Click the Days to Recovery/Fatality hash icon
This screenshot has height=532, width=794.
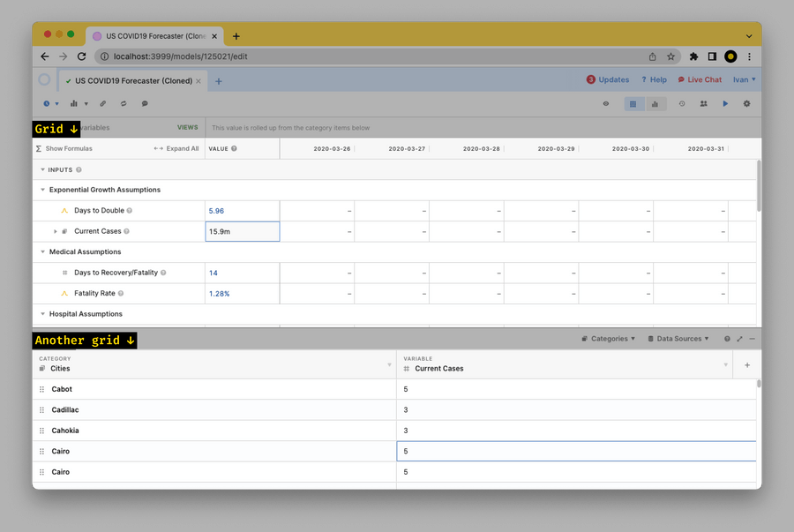[64, 273]
